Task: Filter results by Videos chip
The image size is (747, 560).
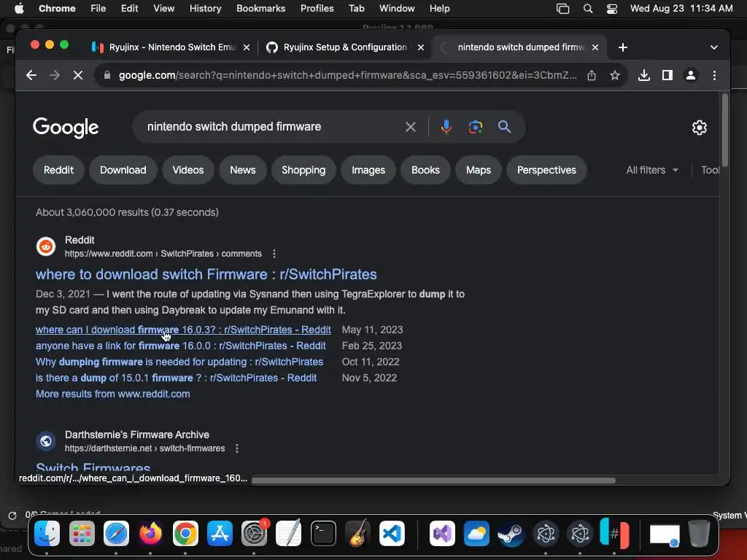Action: [187, 170]
